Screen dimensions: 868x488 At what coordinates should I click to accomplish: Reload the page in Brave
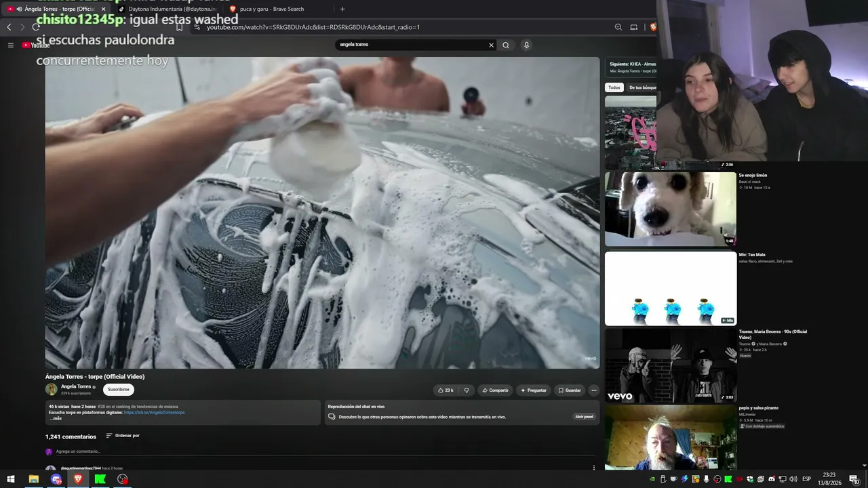(36, 27)
